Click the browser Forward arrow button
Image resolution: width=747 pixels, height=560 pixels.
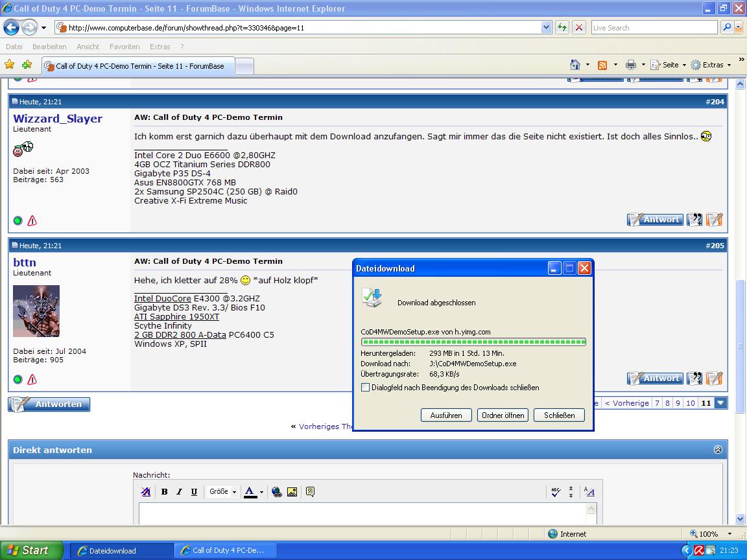(30, 27)
